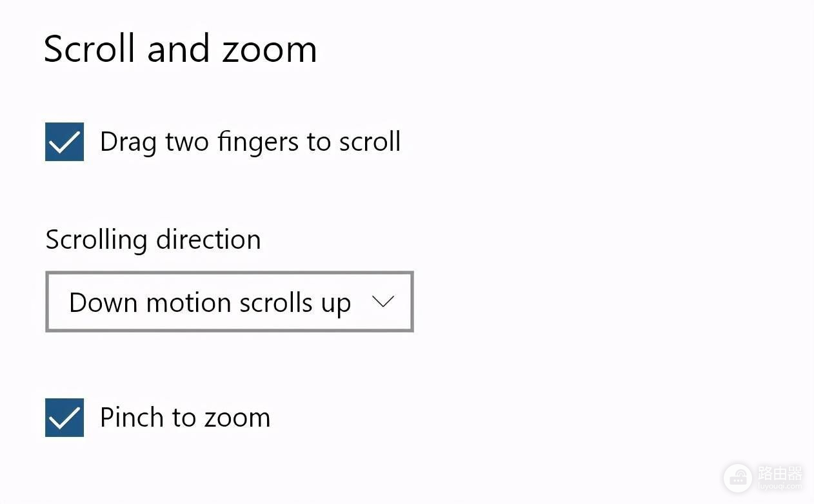Image resolution: width=814 pixels, height=504 pixels.
Task: Disable the Pinch to zoom checkbox
Action: (65, 418)
